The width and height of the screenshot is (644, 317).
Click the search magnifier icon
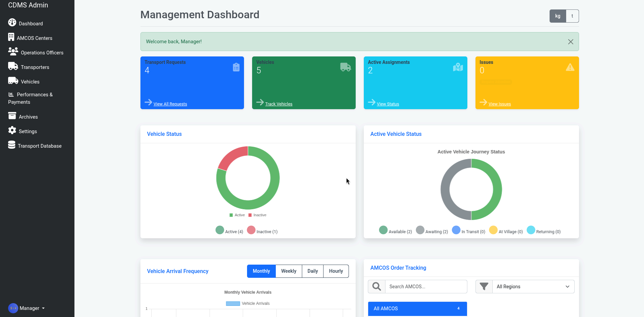pos(377,287)
